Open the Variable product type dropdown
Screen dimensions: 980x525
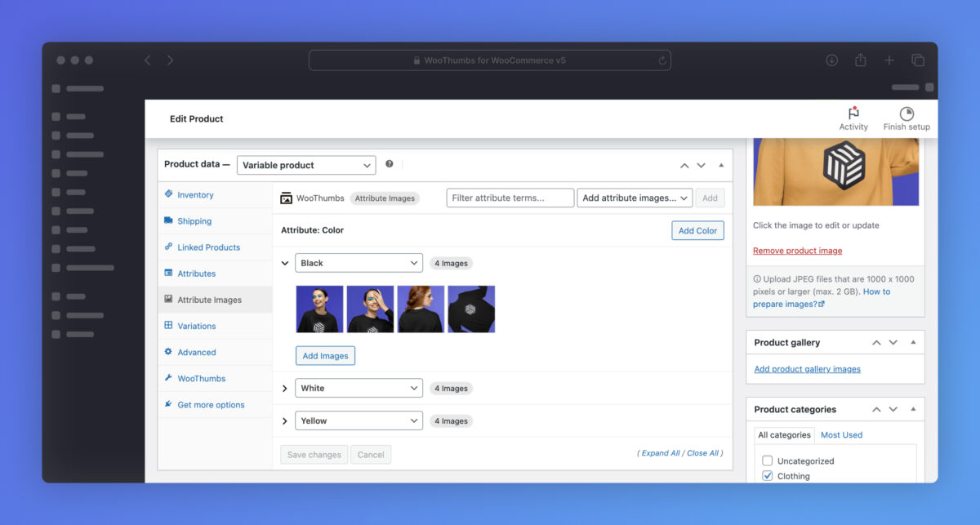tap(306, 165)
